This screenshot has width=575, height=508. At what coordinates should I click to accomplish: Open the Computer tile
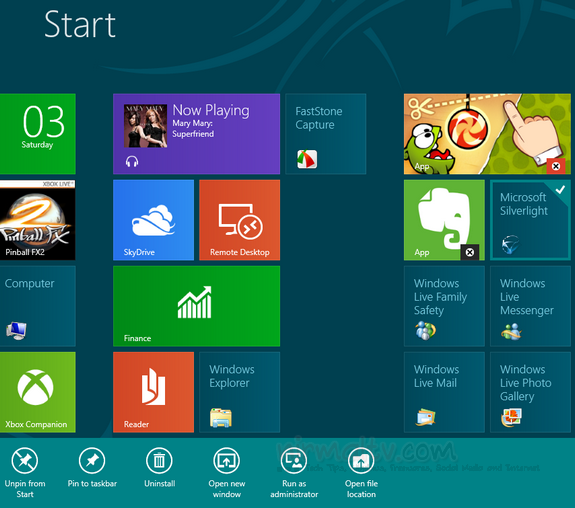tap(38, 306)
